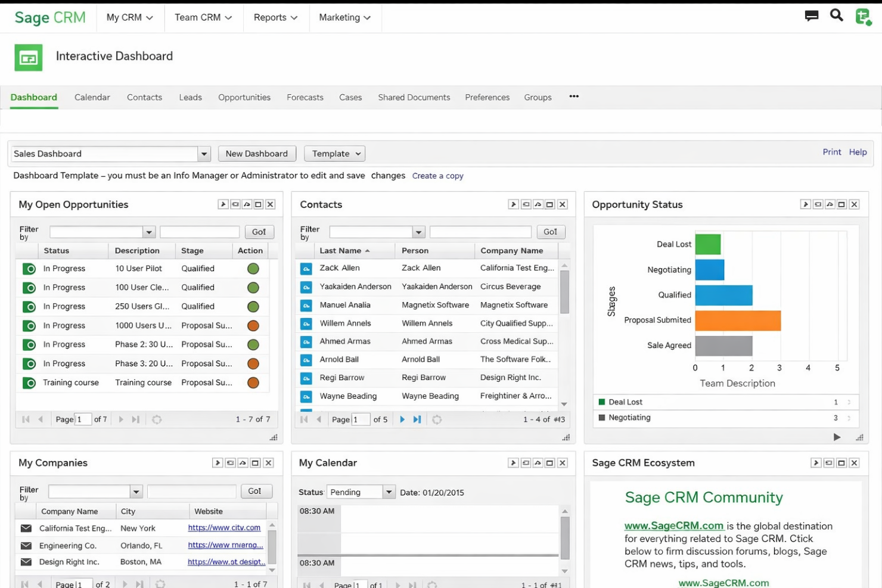The image size is (882, 588).
Task: Click the contact card icon beside Ahmed Armas
Action: coord(306,341)
